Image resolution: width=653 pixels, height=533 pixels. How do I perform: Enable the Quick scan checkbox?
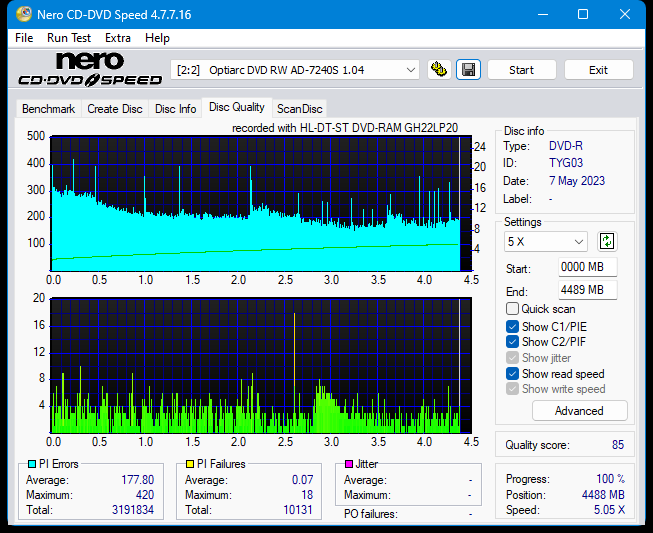[x=513, y=309]
